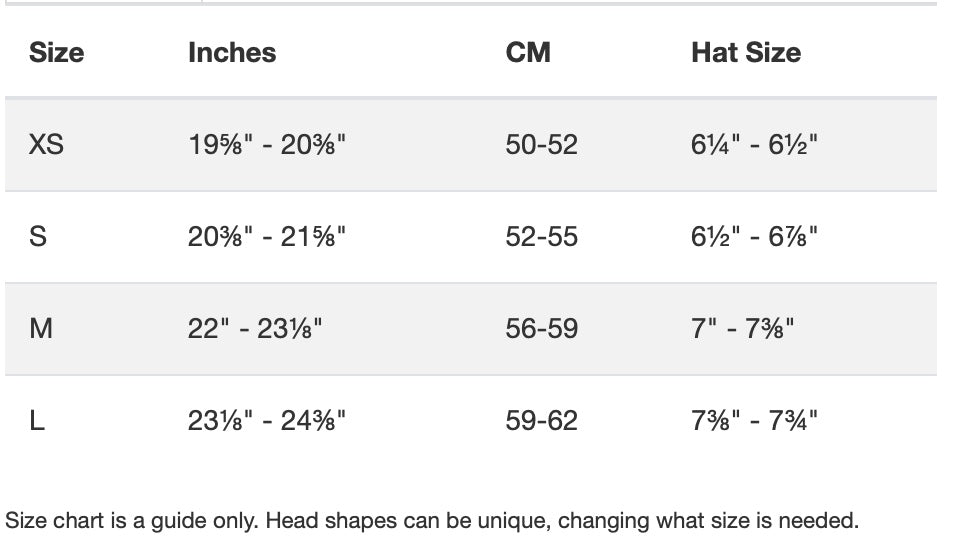This screenshot has width=958, height=556.
Task: Click the Inches column header
Action: click(232, 53)
